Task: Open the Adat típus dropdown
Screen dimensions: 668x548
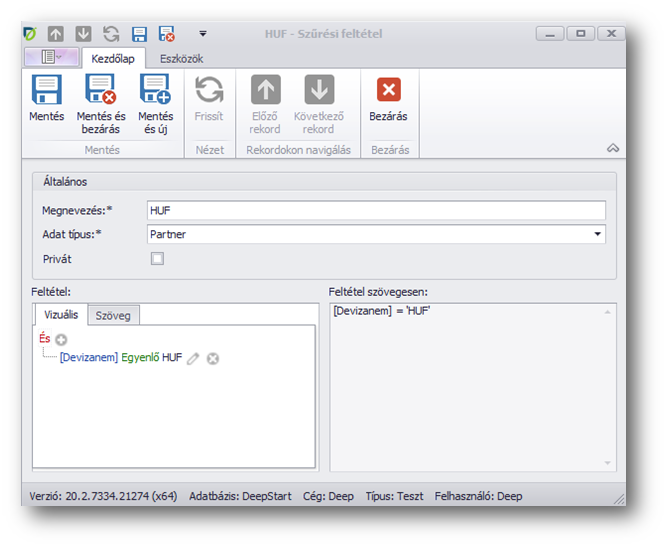Action: (x=598, y=234)
